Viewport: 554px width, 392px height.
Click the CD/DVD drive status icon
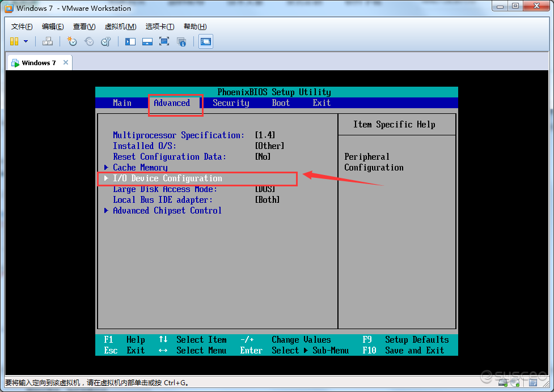[x=516, y=383]
